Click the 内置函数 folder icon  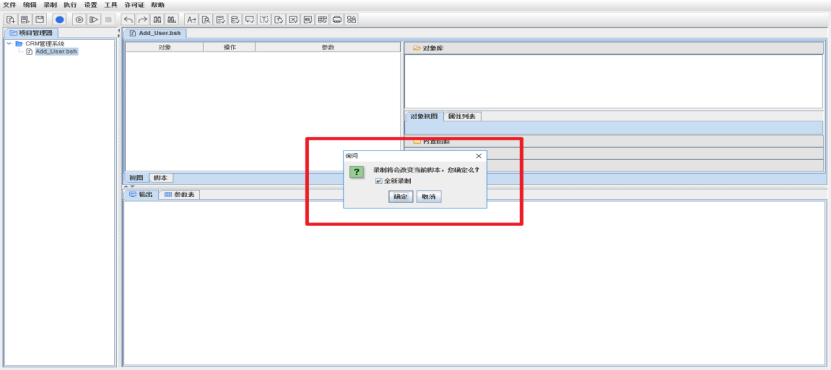click(x=417, y=142)
